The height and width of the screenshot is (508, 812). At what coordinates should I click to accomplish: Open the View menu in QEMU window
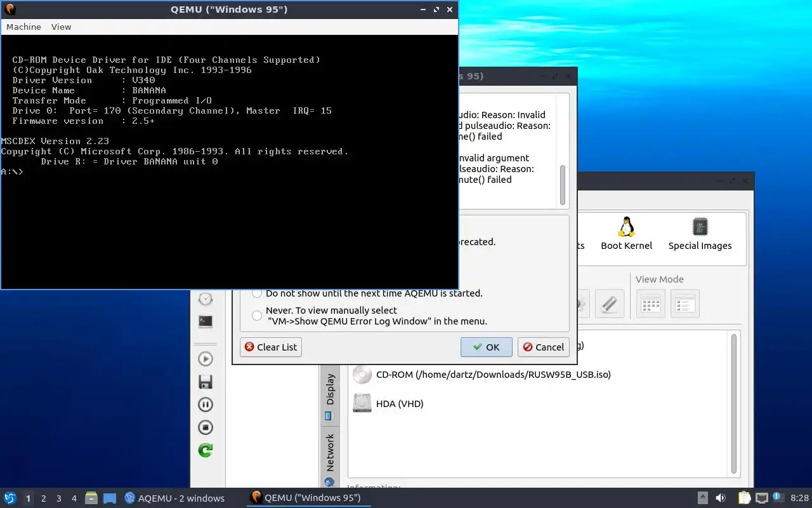coord(61,27)
